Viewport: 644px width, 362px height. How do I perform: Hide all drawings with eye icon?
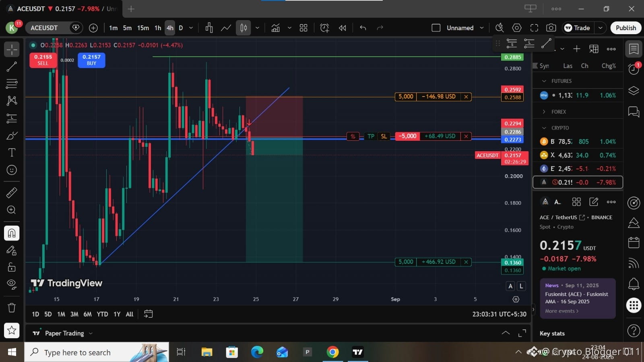[x=12, y=285]
